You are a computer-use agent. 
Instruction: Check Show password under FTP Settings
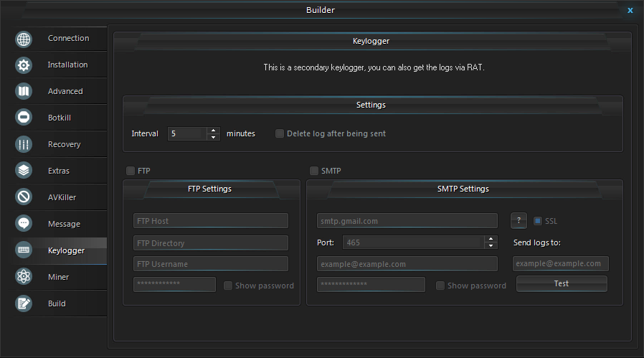228,286
